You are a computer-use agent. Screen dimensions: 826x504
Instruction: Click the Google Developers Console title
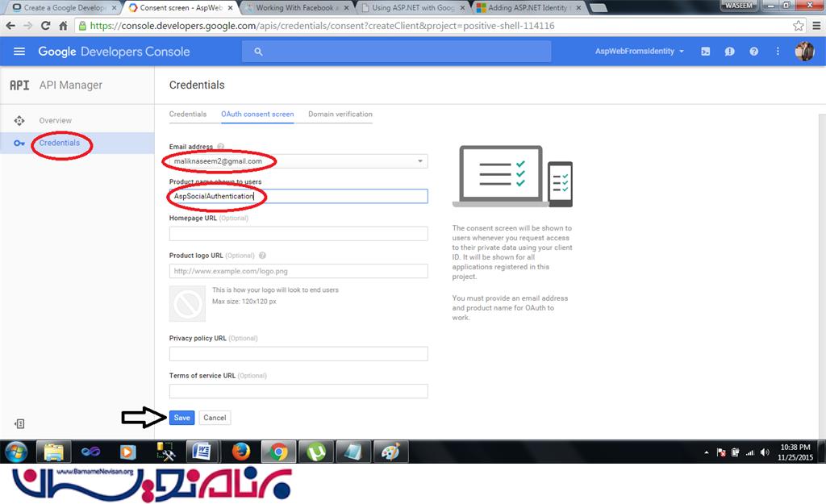click(114, 52)
